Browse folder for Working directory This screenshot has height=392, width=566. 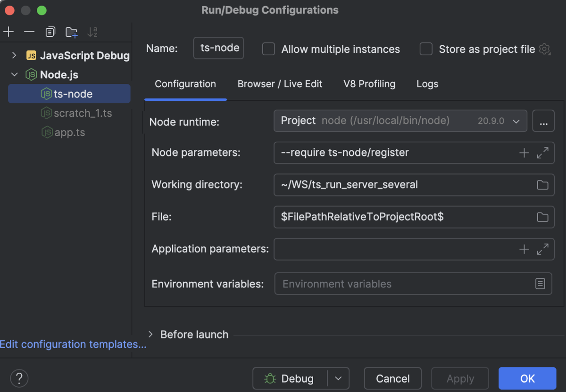click(x=542, y=185)
